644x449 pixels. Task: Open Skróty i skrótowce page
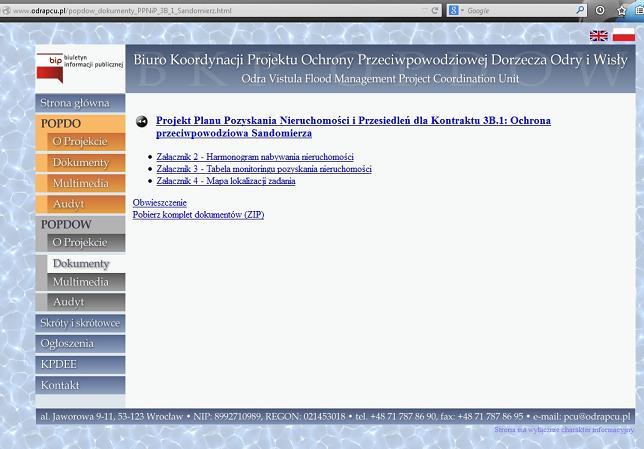80,323
